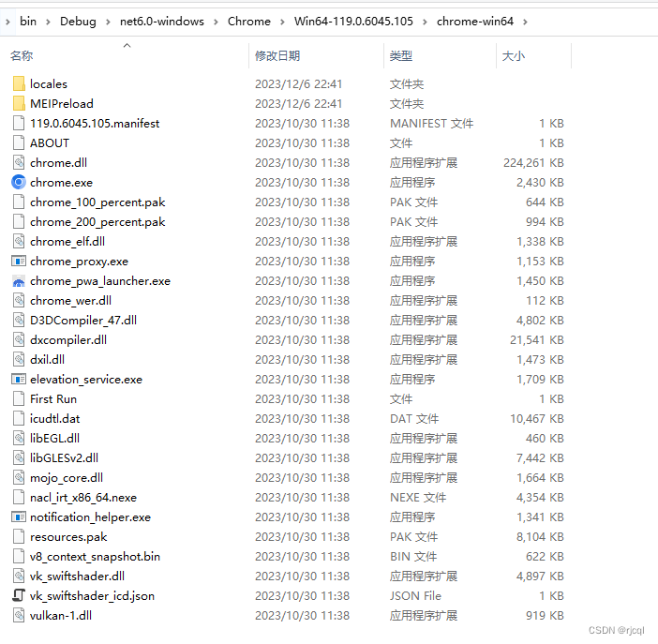Click the icudtl.dat file icon
This screenshot has width=658, height=644.
click(x=19, y=419)
